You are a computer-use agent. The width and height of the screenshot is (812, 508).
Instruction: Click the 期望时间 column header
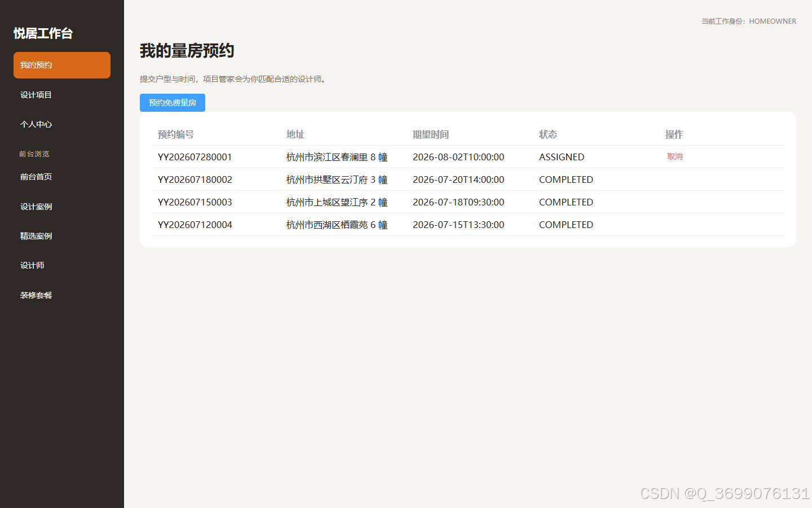(431, 134)
